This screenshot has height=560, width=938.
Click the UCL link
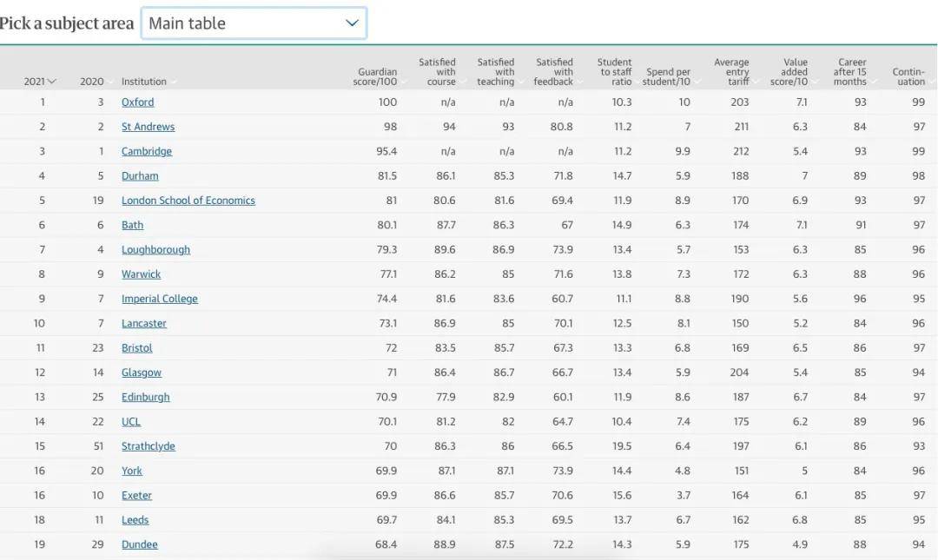pyautogui.click(x=131, y=421)
